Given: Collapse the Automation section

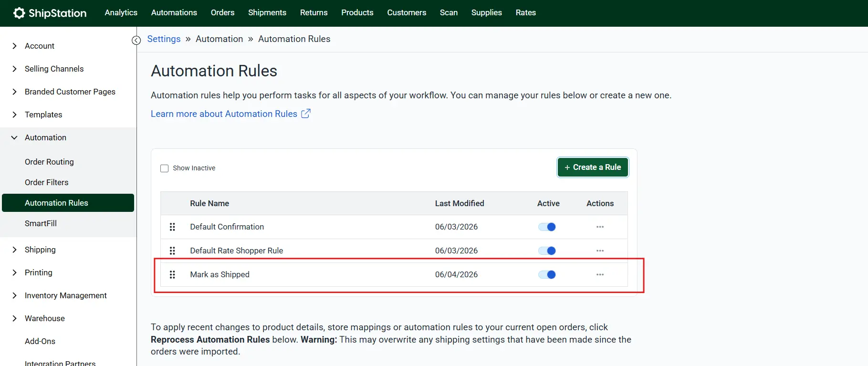Looking at the screenshot, I should (14, 137).
